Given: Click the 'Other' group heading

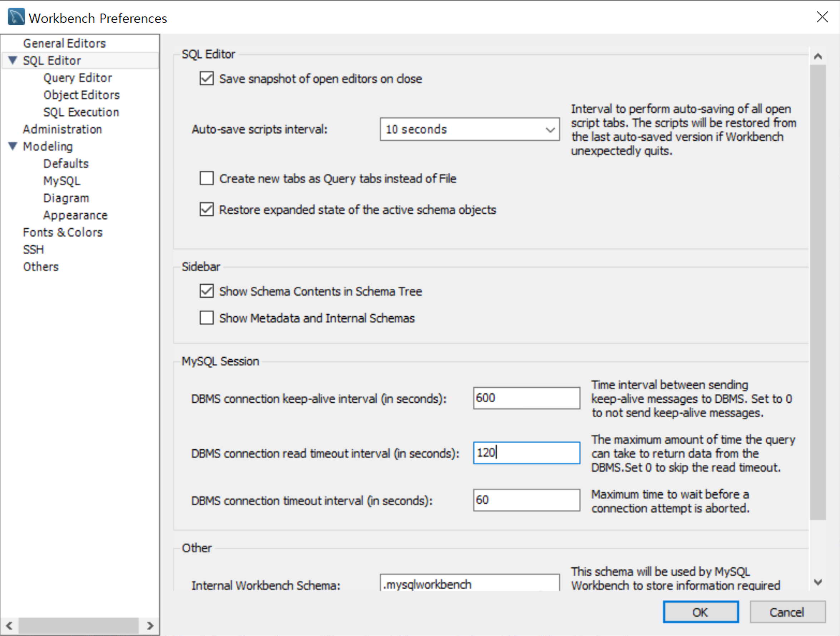Looking at the screenshot, I should click(x=197, y=548).
